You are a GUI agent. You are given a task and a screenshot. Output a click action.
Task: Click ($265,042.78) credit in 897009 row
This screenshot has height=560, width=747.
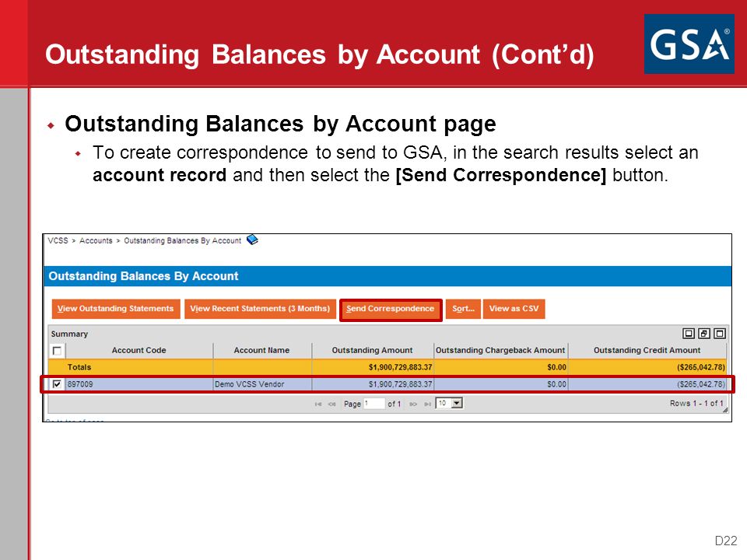701,383
